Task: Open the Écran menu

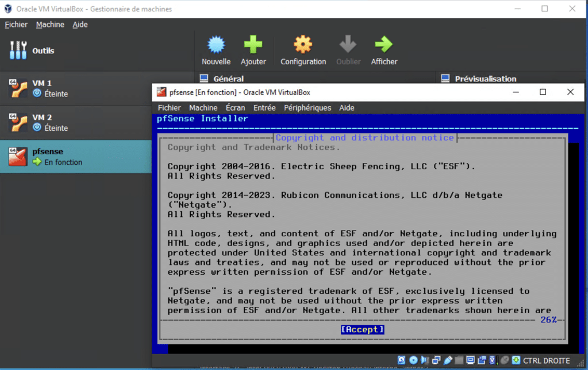Action: (x=235, y=108)
